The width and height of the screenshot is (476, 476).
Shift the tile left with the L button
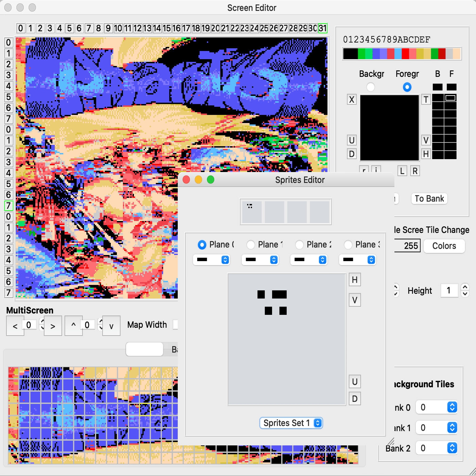(x=402, y=171)
